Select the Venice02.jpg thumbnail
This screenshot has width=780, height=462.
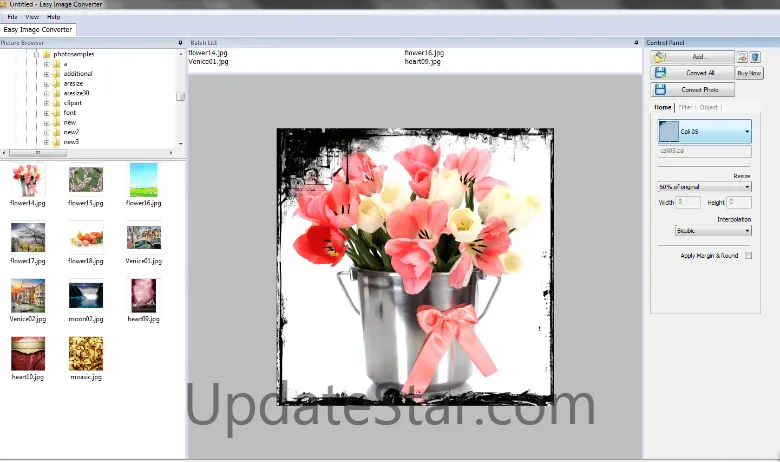click(28, 296)
